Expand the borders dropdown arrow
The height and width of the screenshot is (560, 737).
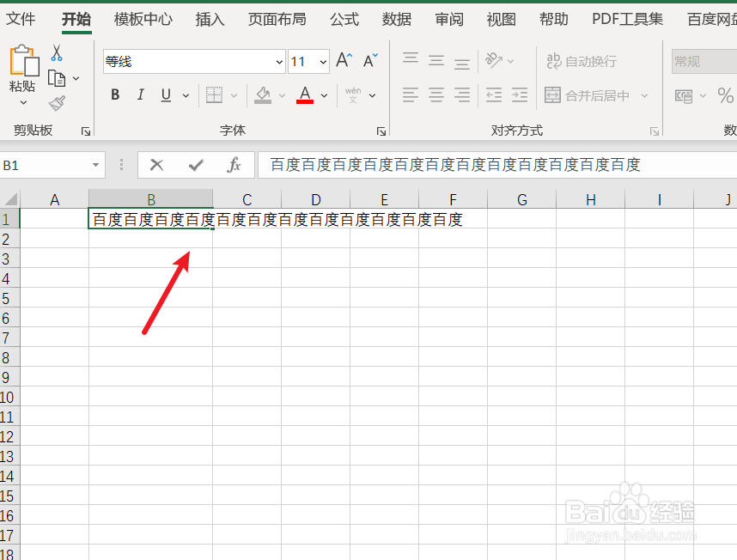[234, 95]
